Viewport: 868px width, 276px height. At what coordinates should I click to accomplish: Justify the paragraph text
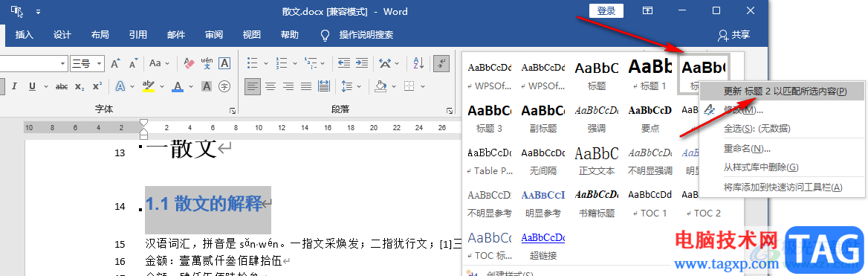(305, 86)
